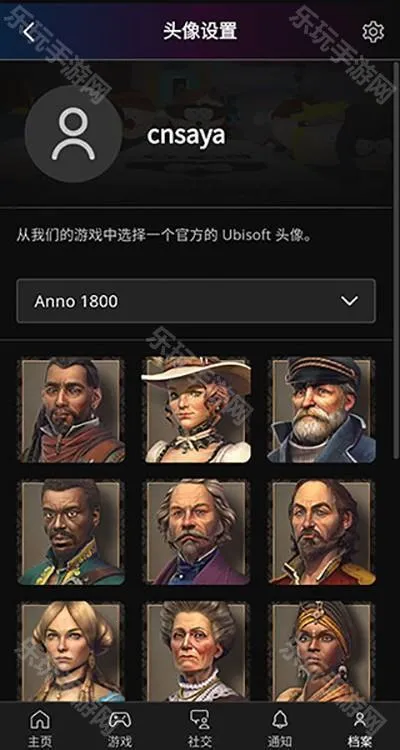
Task: Pick the blonde woman avatar
Action: tap(71, 651)
